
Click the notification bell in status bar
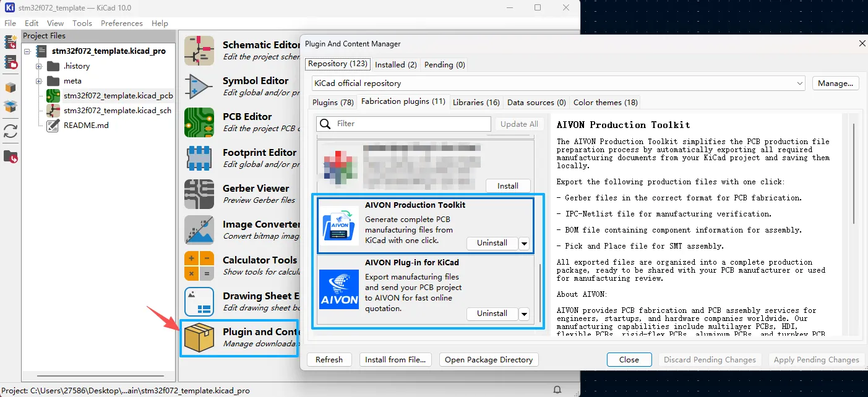coord(557,390)
